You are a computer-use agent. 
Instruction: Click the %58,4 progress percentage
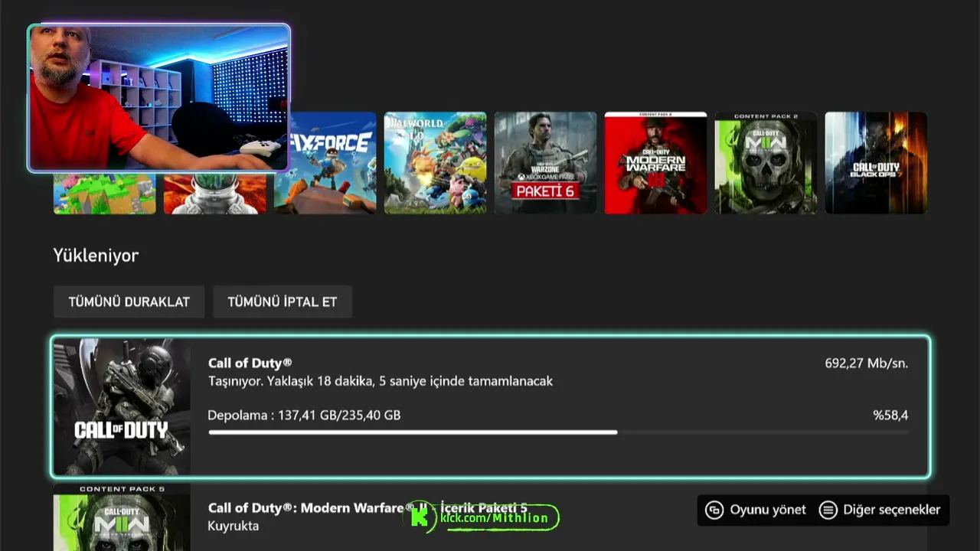(x=891, y=416)
